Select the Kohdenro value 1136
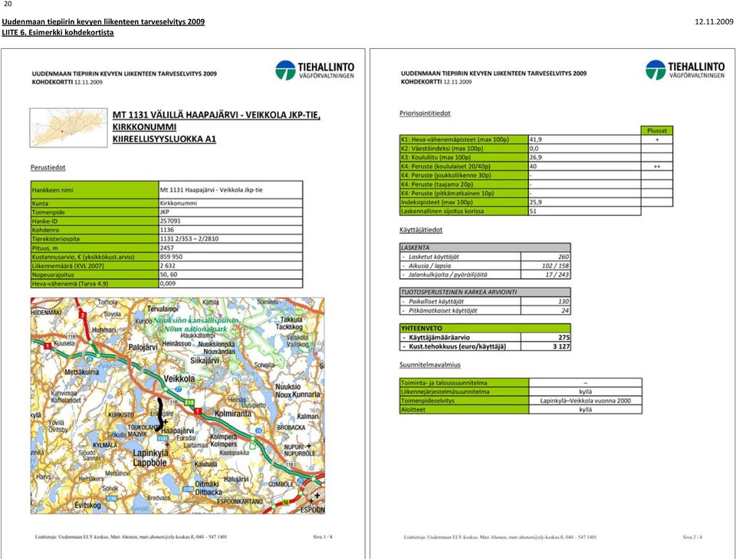The image size is (736, 560). pyautogui.click(x=167, y=230)
